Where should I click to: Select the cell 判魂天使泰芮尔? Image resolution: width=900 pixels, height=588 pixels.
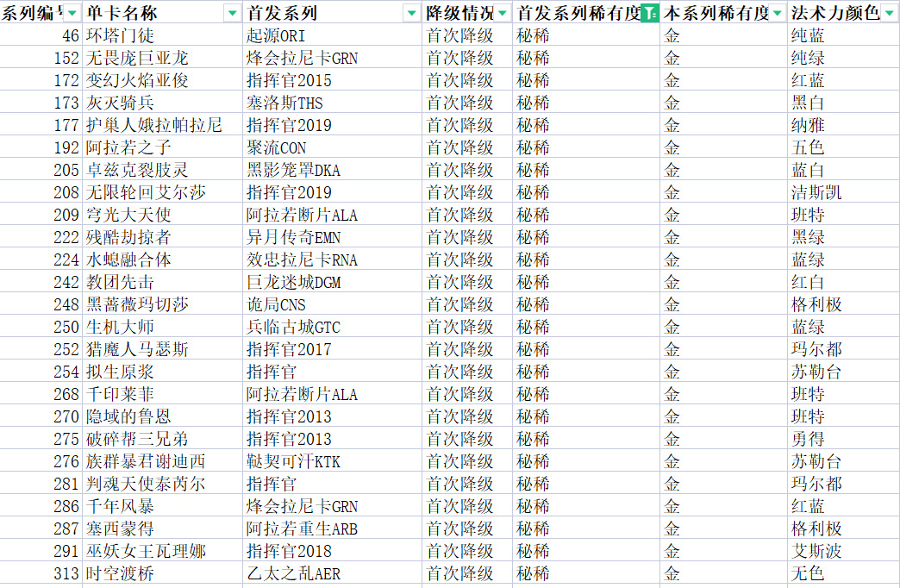tap(162, 484)
